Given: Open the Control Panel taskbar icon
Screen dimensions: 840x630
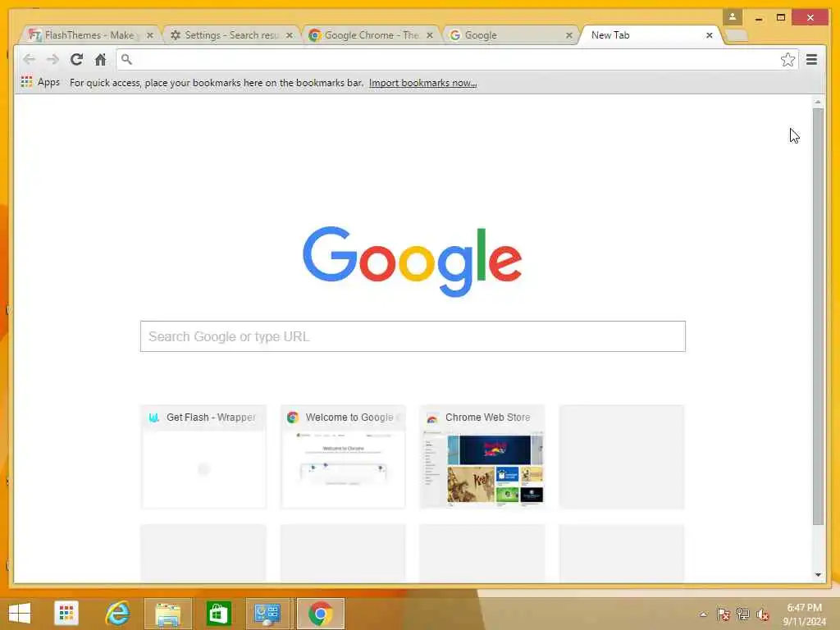Looking at the screenshot, I should pyautogui.click(x=267, y=614).
